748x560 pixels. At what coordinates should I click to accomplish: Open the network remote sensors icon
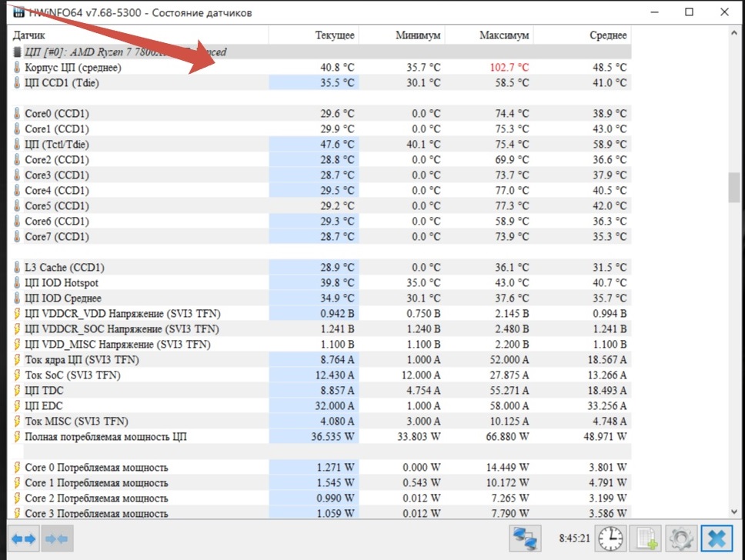526,538
